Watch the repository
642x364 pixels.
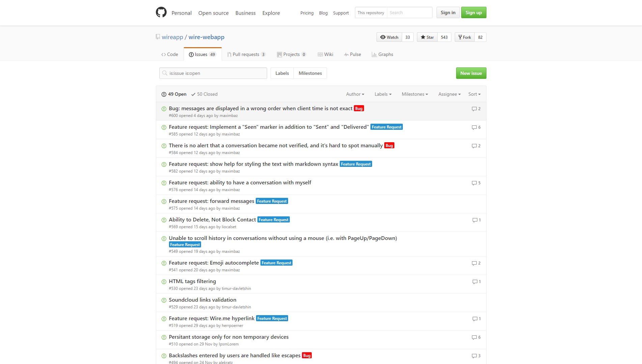[x=389, y=37]
